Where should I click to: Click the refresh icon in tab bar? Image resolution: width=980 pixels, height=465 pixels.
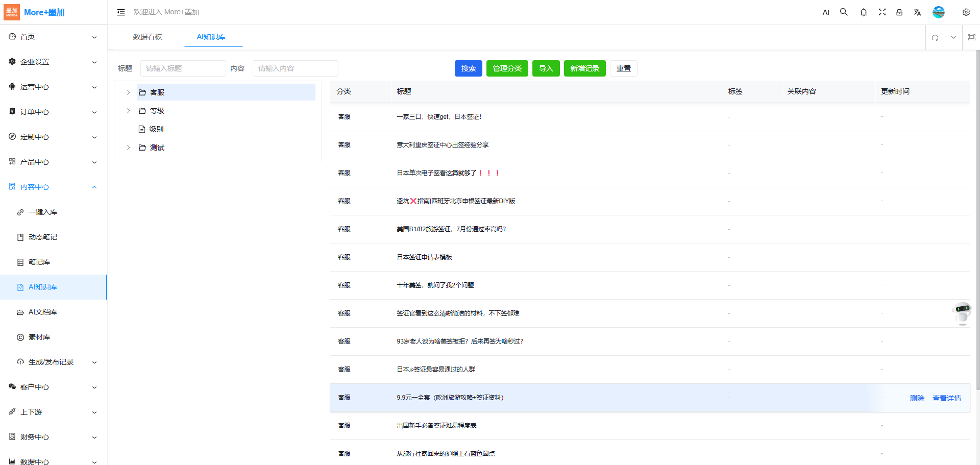(935, 38)
